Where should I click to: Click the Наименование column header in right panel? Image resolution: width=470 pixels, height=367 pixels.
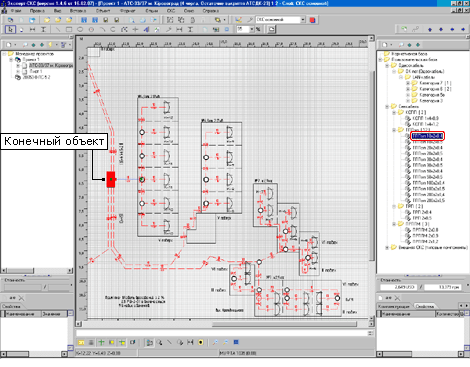pyautogui.click(x=407, y=314)
